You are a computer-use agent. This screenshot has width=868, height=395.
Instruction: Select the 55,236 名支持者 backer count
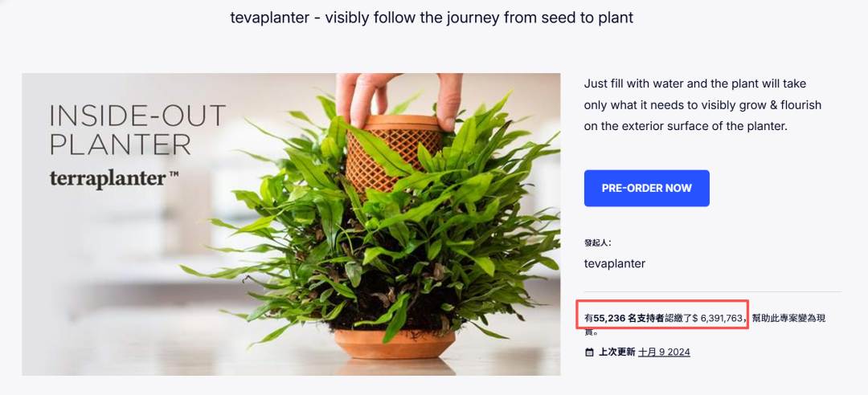coord(628,318)
